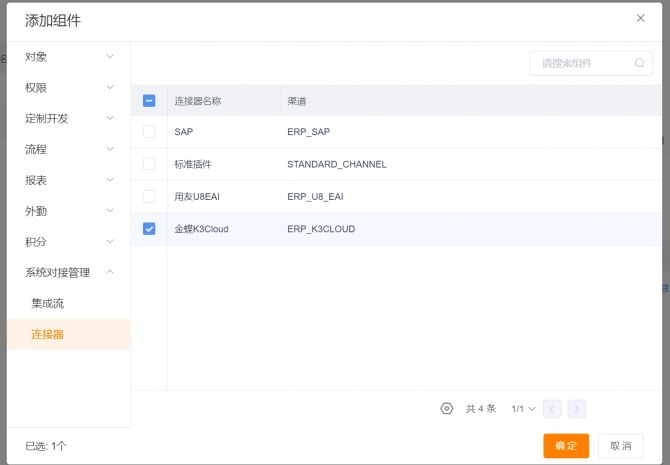Toggle the select-all header checkbox
This screenshot has height=465, width=670.
pyautogui.click(x=149, y=100)
